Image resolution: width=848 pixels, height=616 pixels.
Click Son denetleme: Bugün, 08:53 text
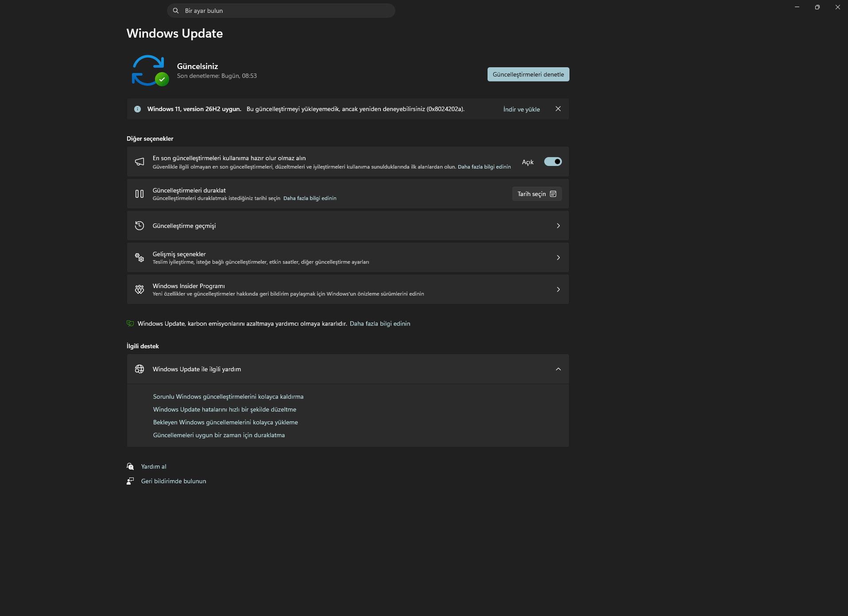tap(217, 76)
